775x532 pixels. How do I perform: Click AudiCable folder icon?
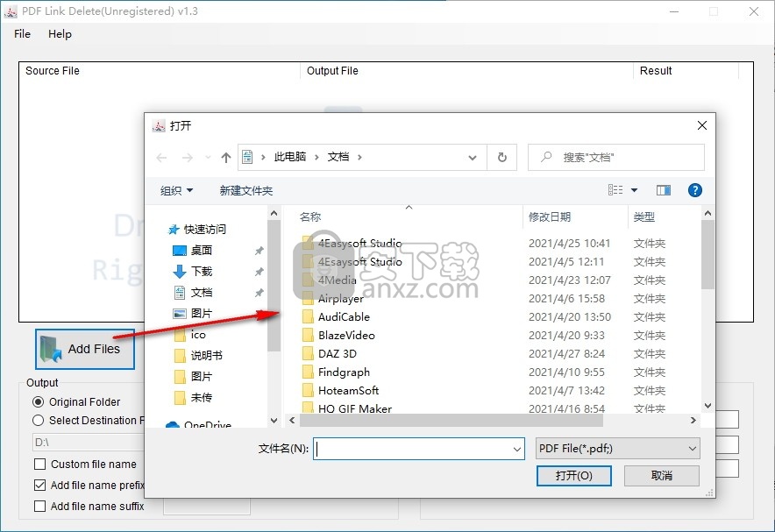[308, 316]
